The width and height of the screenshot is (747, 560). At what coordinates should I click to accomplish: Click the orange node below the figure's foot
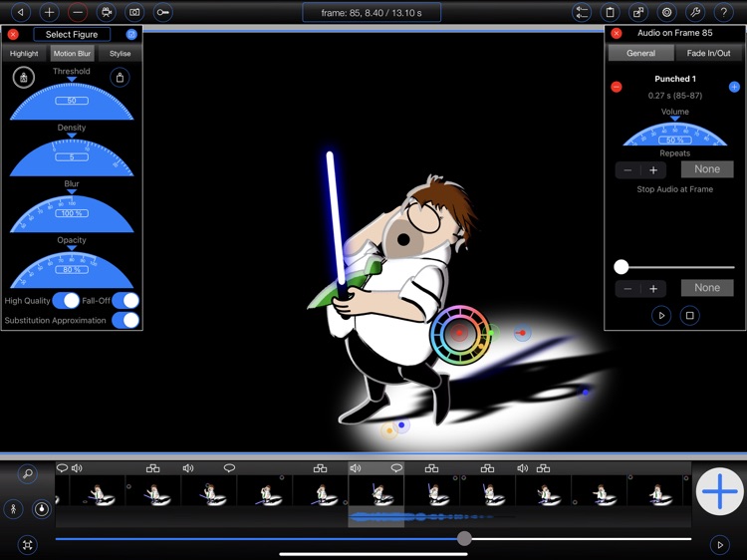point(389,430)
